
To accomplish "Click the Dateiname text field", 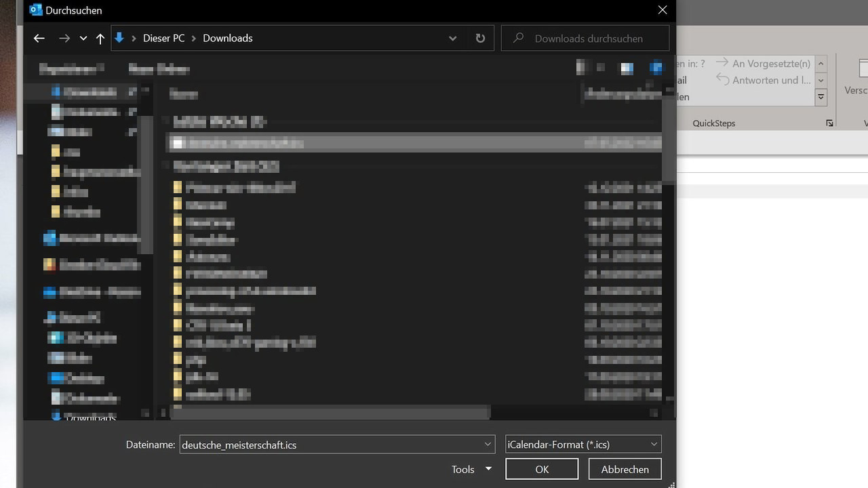I will click(x=331, y=445).
